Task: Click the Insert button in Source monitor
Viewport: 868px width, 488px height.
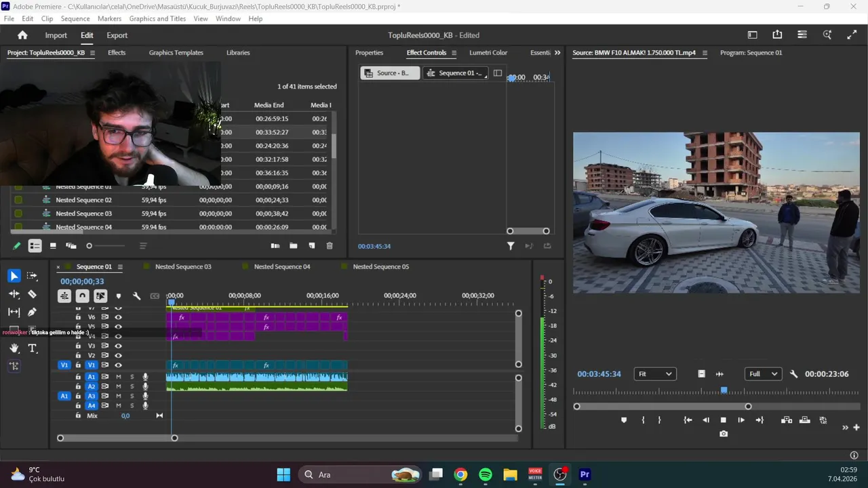Action: click(787, 420)
